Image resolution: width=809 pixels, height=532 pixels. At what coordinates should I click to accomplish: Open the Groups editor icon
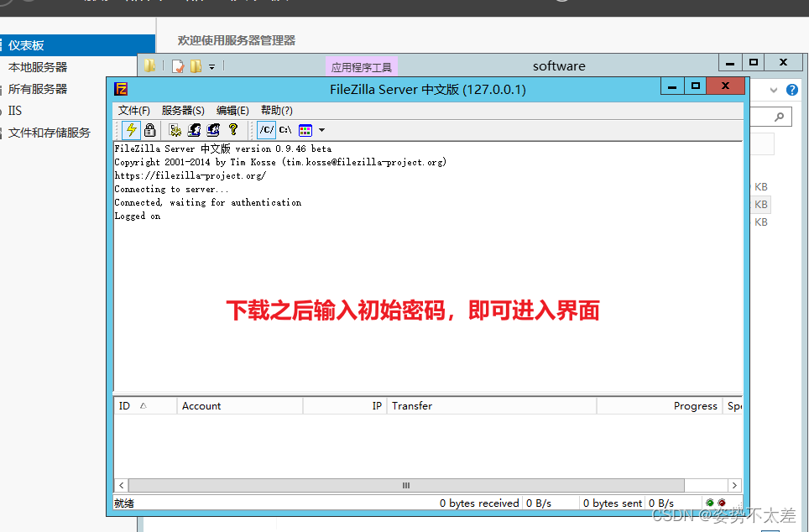(x=213, y=130)
